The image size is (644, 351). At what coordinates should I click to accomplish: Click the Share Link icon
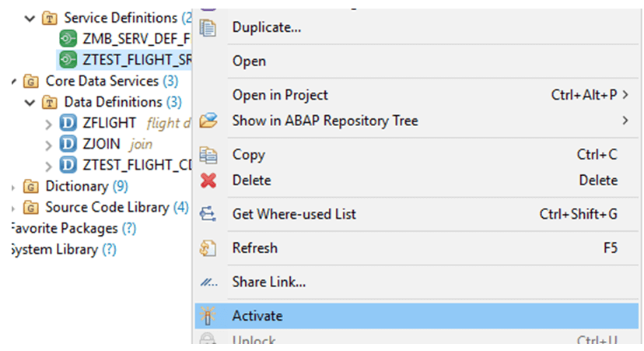click(208, 283)
